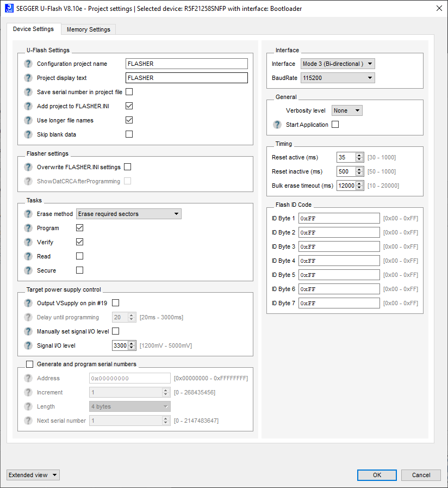448x488 pixels.
Task: Click help icon for Use longer file names
Action: 28,120
